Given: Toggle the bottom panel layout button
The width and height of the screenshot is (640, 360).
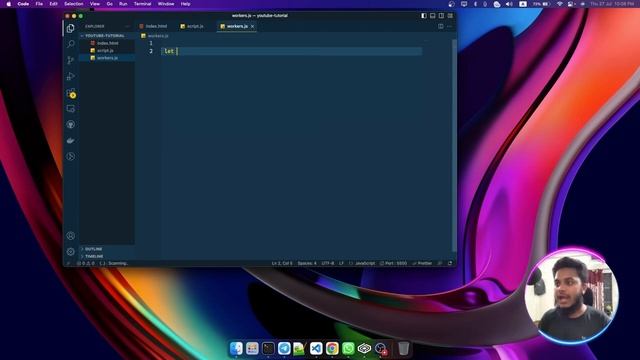Looking at the screenshot, I should (433, 16).
